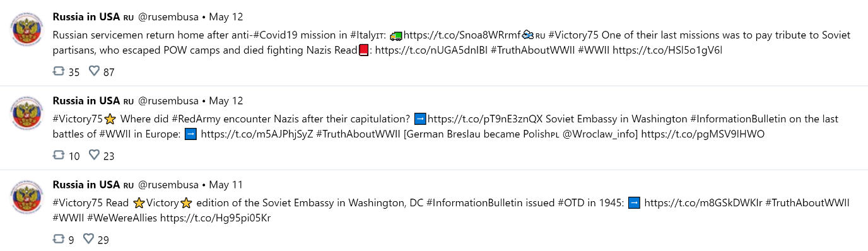
Task: Click the retweet icon showing 10 retweets
Action: [59, 155]
